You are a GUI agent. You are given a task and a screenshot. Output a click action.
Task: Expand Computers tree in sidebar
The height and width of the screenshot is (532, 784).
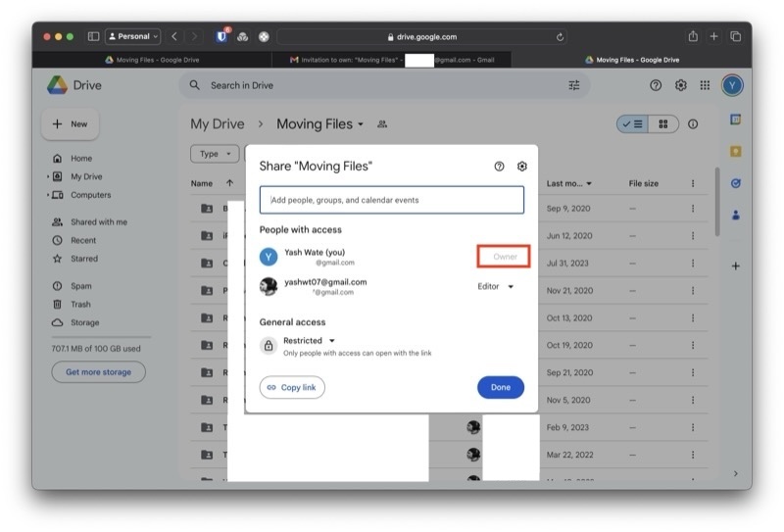point(48,195)
